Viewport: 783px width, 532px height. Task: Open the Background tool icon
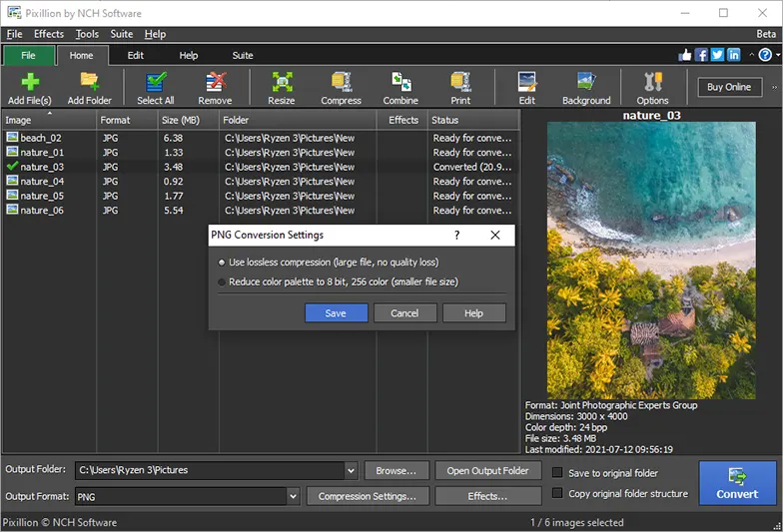click(x=586, y=82)
